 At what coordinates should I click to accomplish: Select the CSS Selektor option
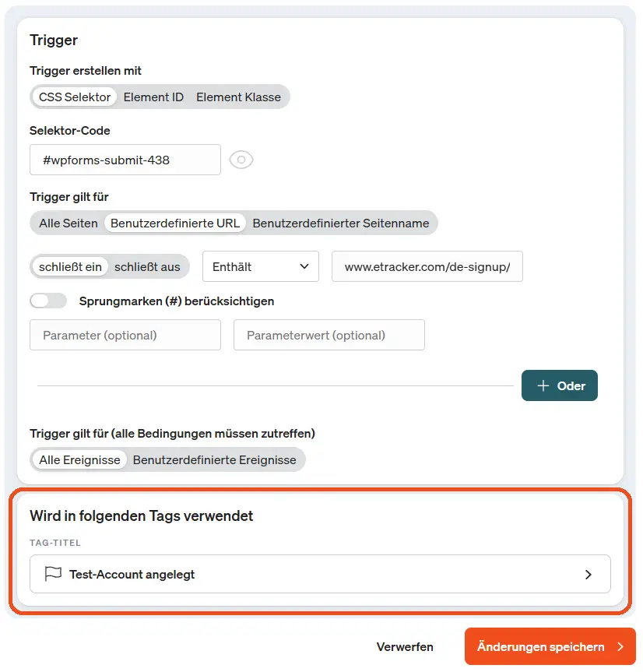[x=74, y=97]
